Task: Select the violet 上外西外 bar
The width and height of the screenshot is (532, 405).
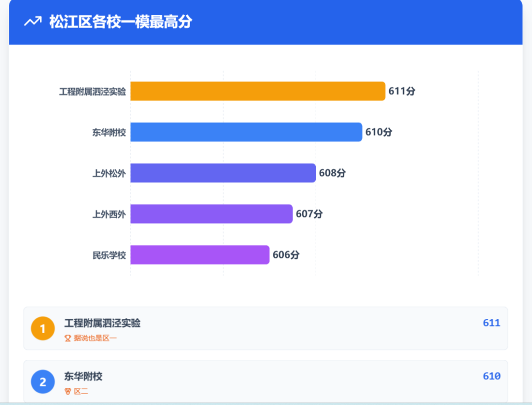Action: pos(211,214)
